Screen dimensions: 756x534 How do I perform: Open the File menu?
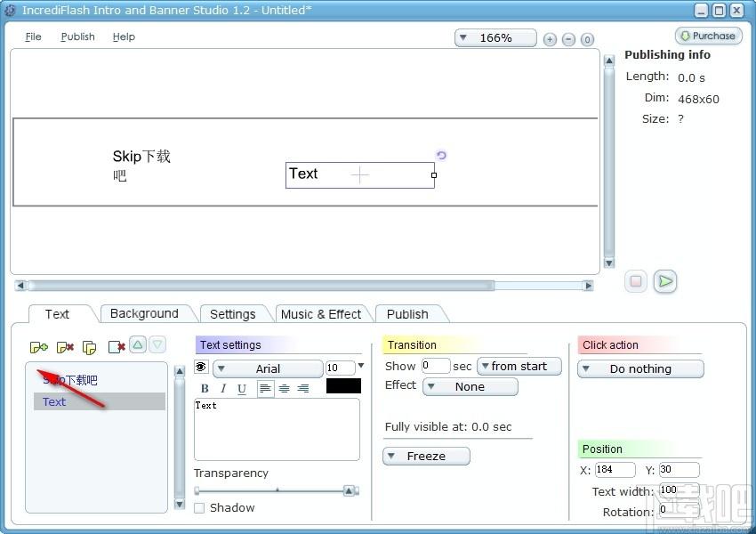pyautogui.click(x=33, y=36)
